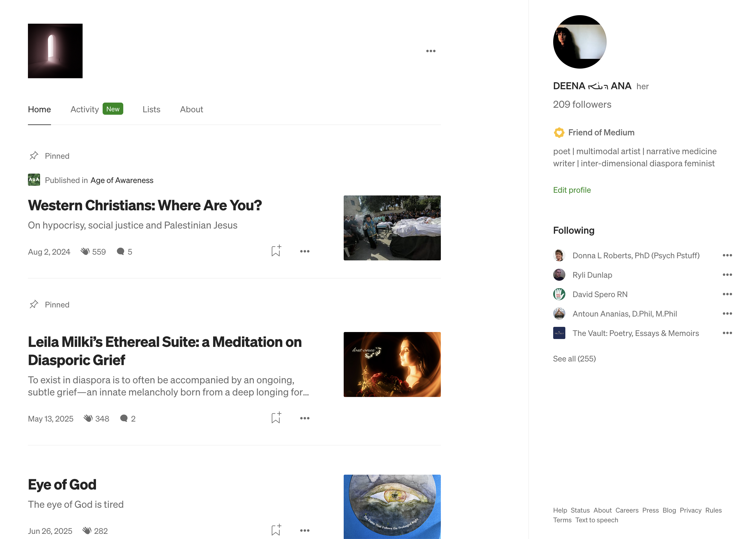756x539 pixels.
Task: Open comments icon showing 2 responses
Action: click(x=124, y=419)
